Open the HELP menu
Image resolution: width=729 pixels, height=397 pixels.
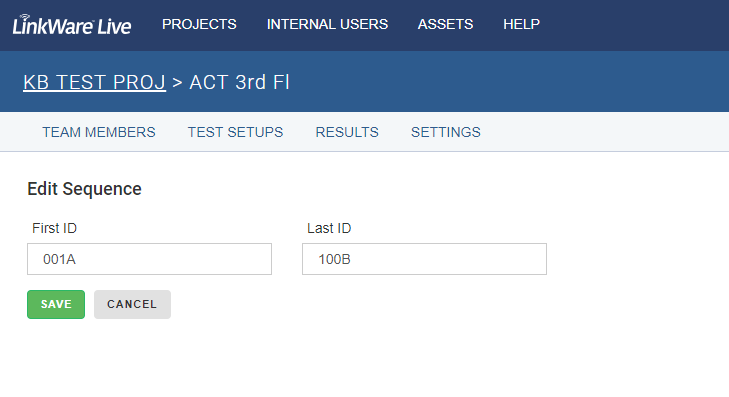click(x=521, y=24)
